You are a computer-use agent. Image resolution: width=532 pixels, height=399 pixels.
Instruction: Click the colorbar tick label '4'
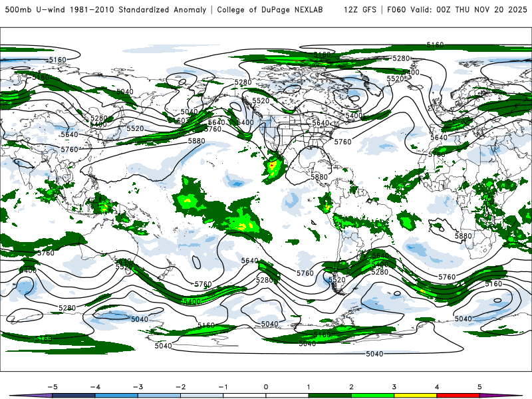[x=437, y=387]
